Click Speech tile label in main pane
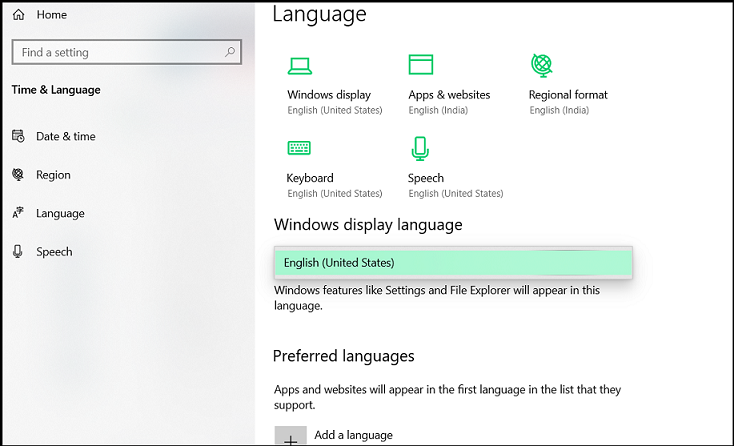The height and width of the screenshot is (446, 734). [426, 178]
